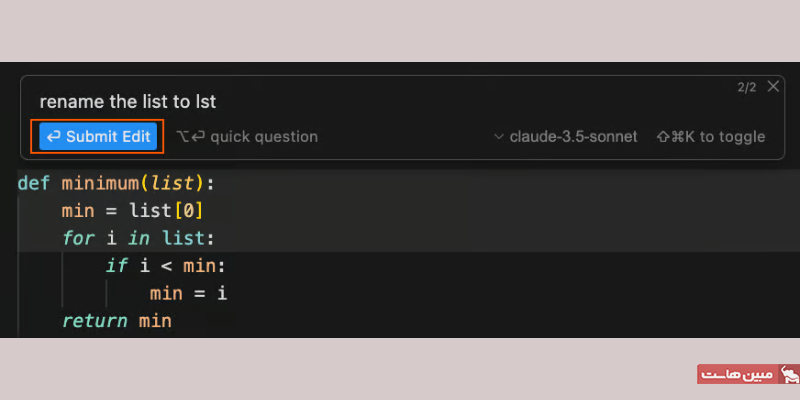Click the shift-command key icon before K
The image size is (800, 400).
[x=670, y=137]
